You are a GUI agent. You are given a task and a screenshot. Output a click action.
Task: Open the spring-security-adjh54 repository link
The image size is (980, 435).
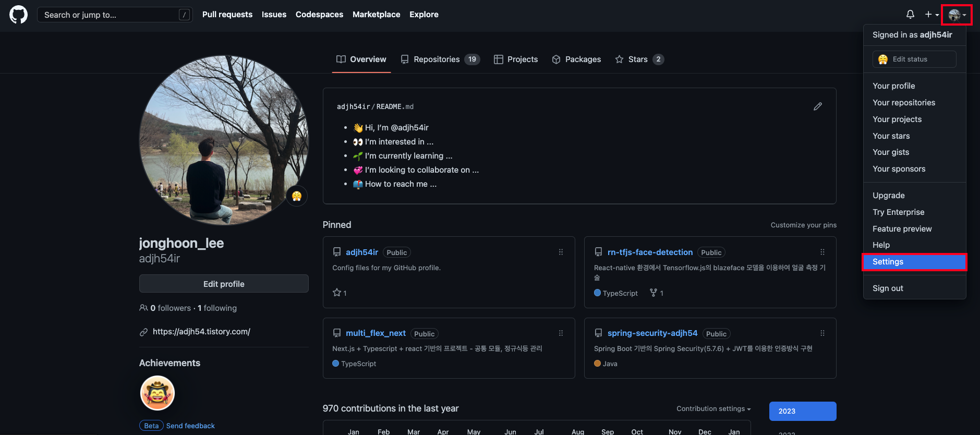click(x=652, y=333)
